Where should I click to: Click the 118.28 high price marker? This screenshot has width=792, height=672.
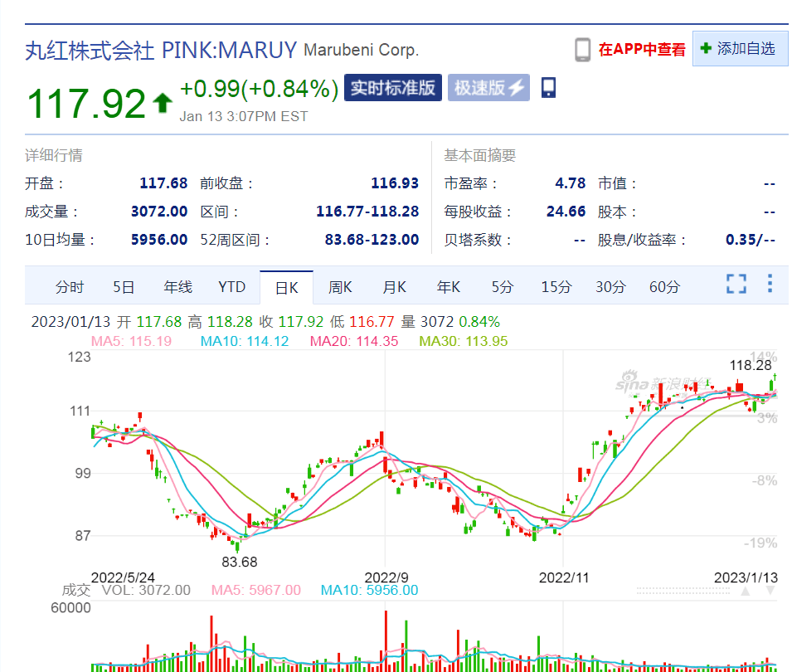click(751, 365)
